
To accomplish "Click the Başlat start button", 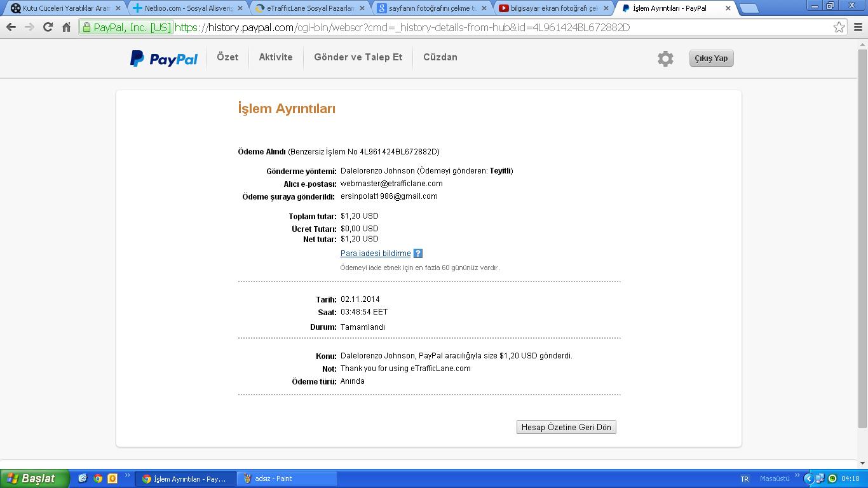I will point(34,478).
